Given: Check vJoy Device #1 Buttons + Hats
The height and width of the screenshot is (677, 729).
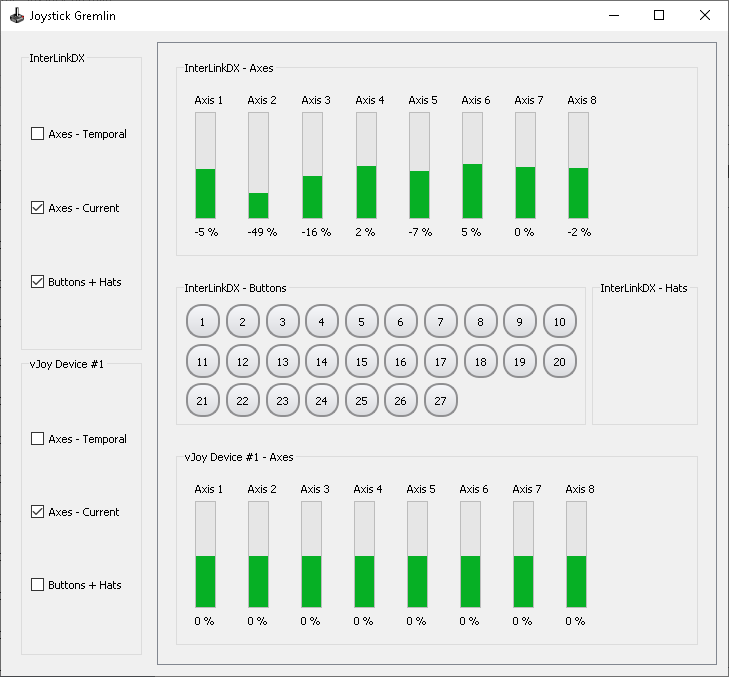Looking at the screenshot, I should 37,585.
